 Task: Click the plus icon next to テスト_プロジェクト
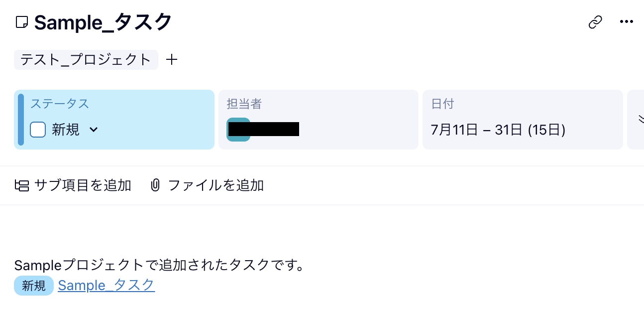pyautogui.click(x=171, y=60)
